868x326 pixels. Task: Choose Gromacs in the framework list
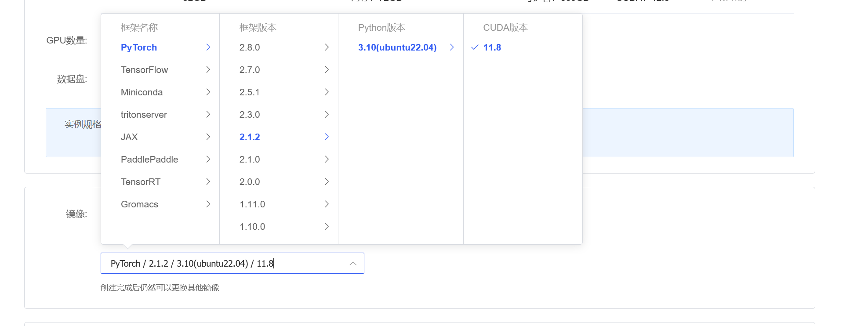[139, 204]
